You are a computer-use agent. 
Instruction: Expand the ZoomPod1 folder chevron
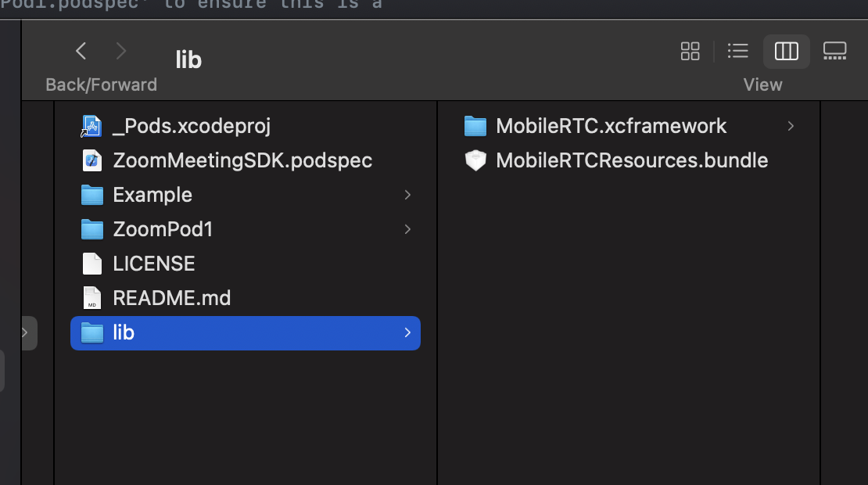407,229
